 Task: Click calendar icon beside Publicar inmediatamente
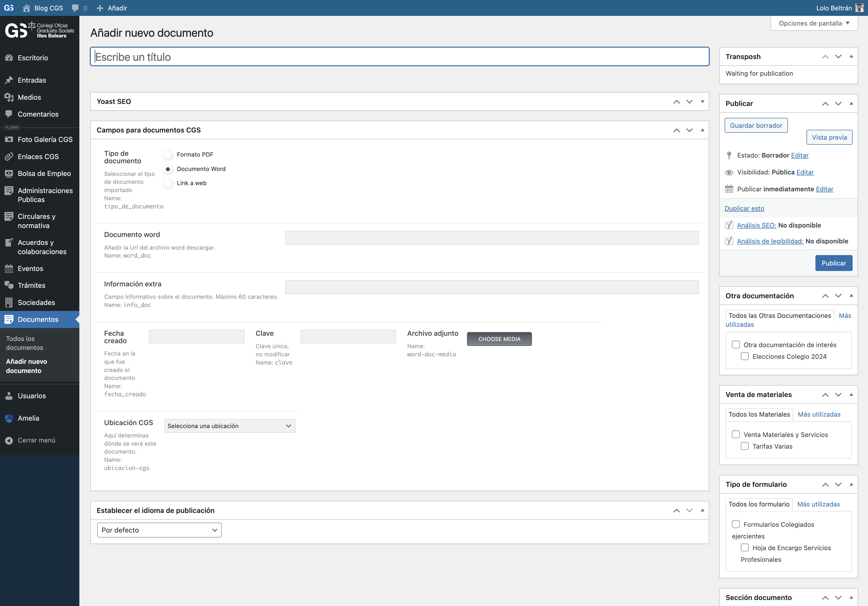(x=729, y=189)
